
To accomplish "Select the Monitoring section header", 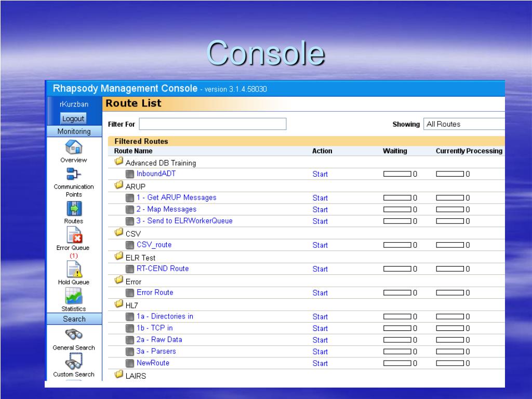I will pyautogui.click(x=74, y=131).
